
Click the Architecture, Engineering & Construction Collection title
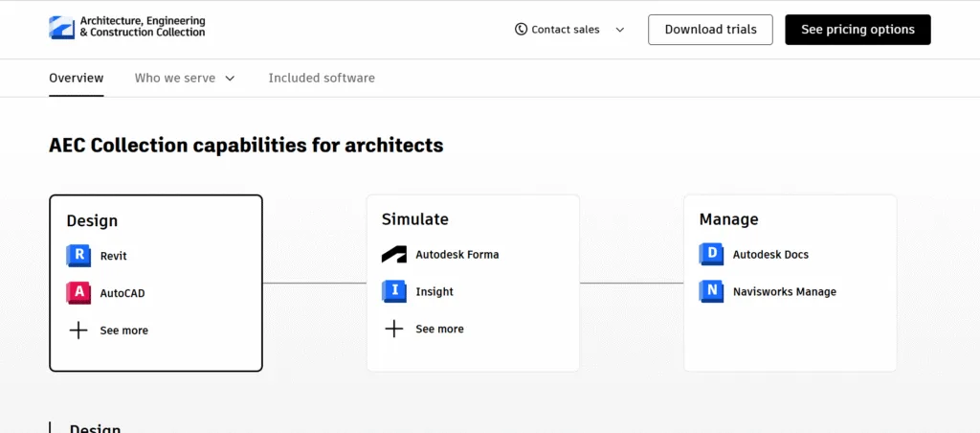143,26
